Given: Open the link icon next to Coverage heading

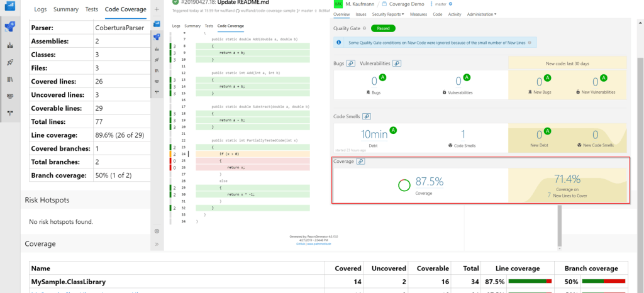Looking at the screenshot, I should tap(360, 162).
